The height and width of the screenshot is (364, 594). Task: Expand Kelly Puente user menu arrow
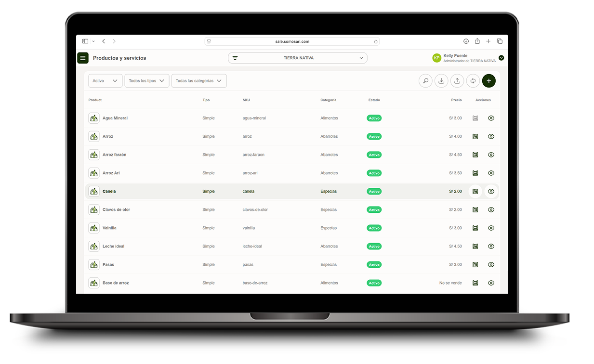(502, 58)
